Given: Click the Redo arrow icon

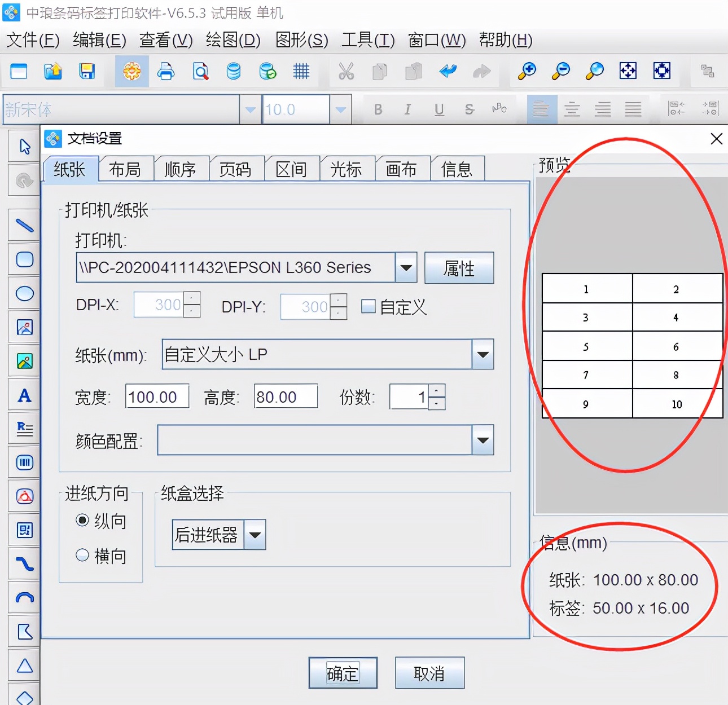Looking at the screenshot, I should 481,71.
